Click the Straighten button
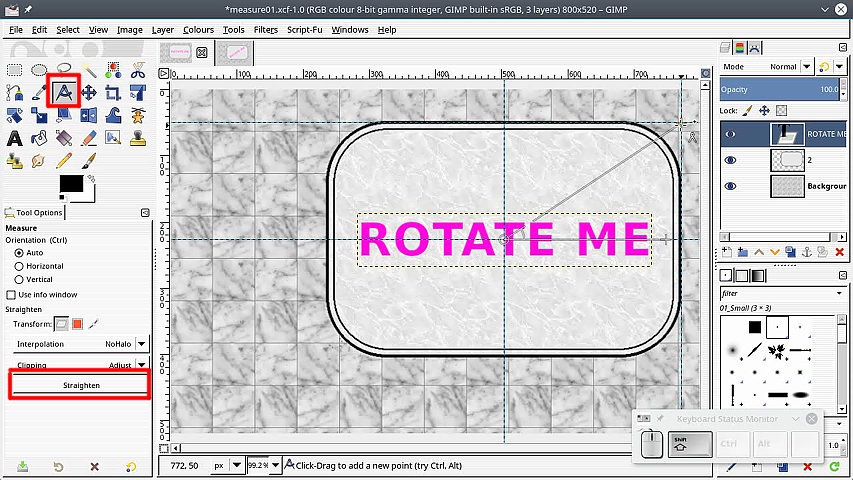Image resolution: width=853 pixels, height=480 pixels. 80,385
